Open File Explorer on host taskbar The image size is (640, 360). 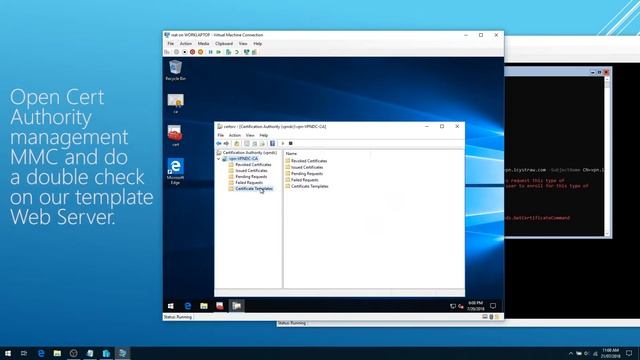coord(57,353)
